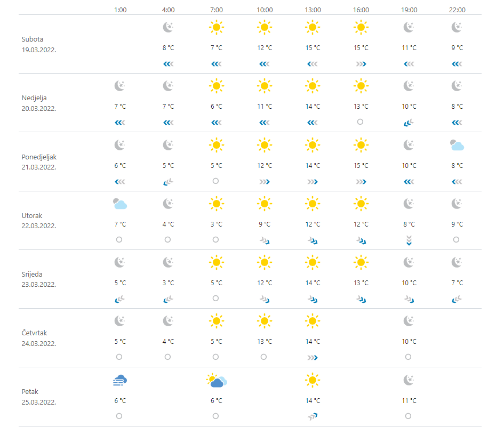This screenshot has width=504, height=427.
Task: Click the cloudy icon for Ponedjeljak 22:00
Action: click(x=457, y=145)
